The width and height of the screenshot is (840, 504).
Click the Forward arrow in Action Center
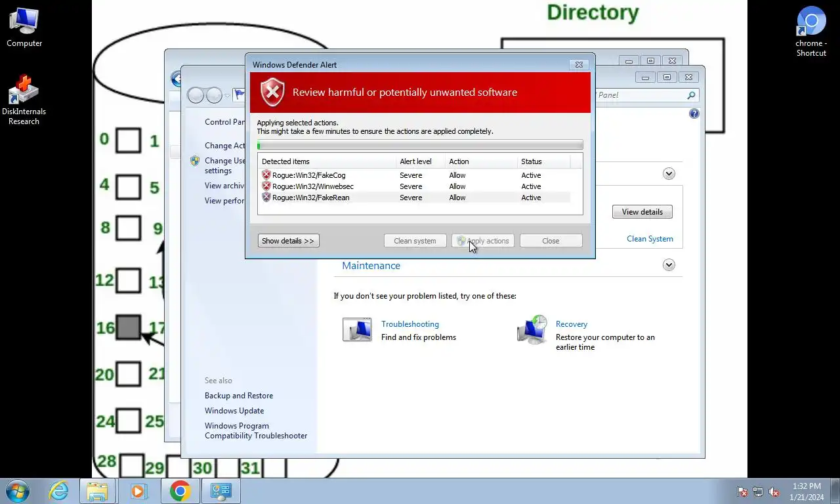click(x=214, y=95)
